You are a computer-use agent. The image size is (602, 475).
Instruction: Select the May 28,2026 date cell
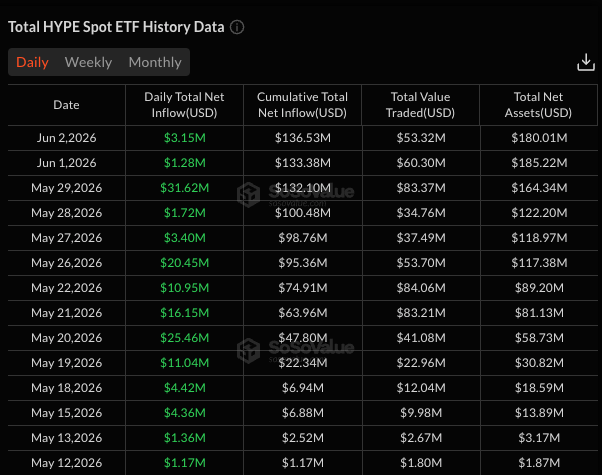[66, 213]
